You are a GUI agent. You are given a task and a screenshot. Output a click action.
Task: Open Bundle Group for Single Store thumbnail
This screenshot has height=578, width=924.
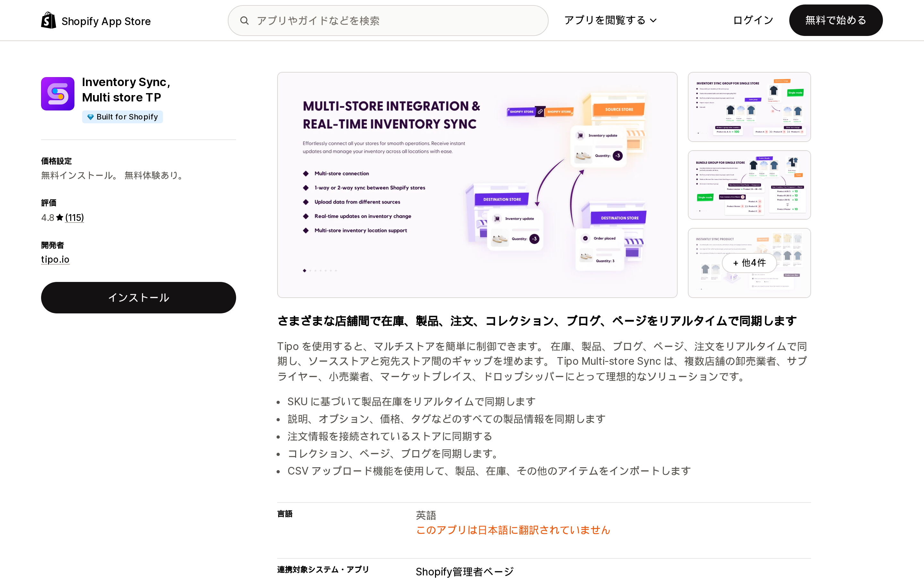coord(749,185)
